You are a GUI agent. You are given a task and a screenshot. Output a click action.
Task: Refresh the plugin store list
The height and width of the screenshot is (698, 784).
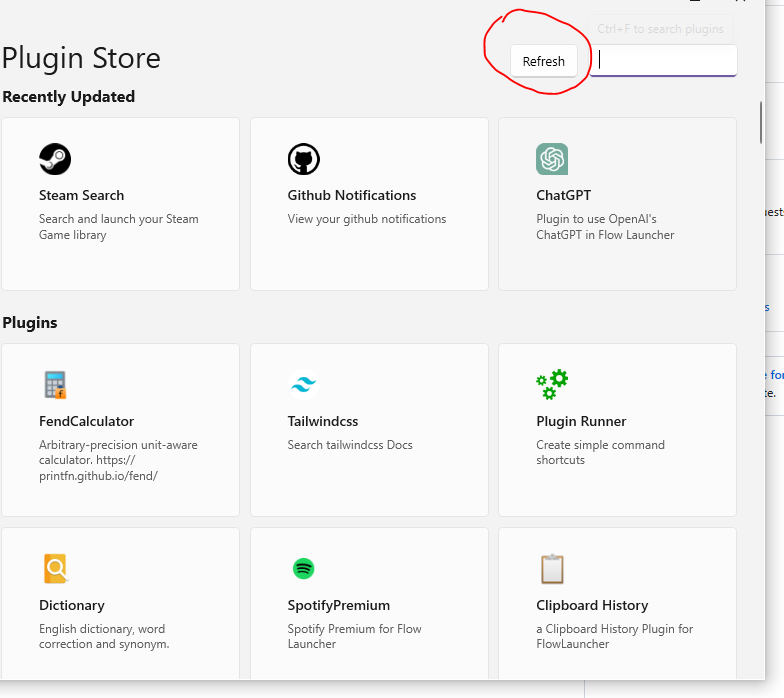(544, 61)
